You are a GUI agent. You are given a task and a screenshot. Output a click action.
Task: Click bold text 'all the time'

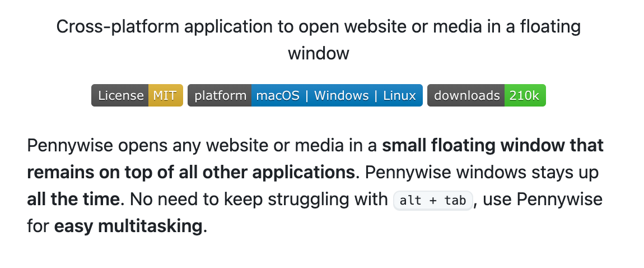tap(73, 200)
